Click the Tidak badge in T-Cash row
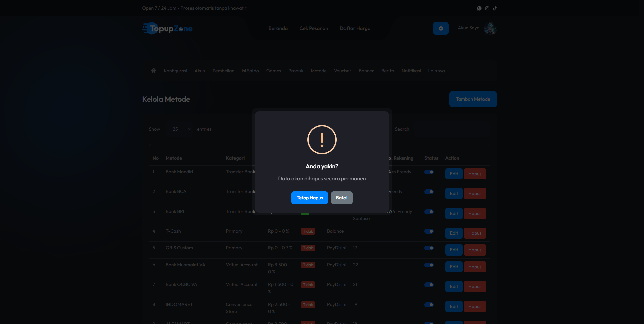Screen dimensions: 644x324 click(308, 231)
